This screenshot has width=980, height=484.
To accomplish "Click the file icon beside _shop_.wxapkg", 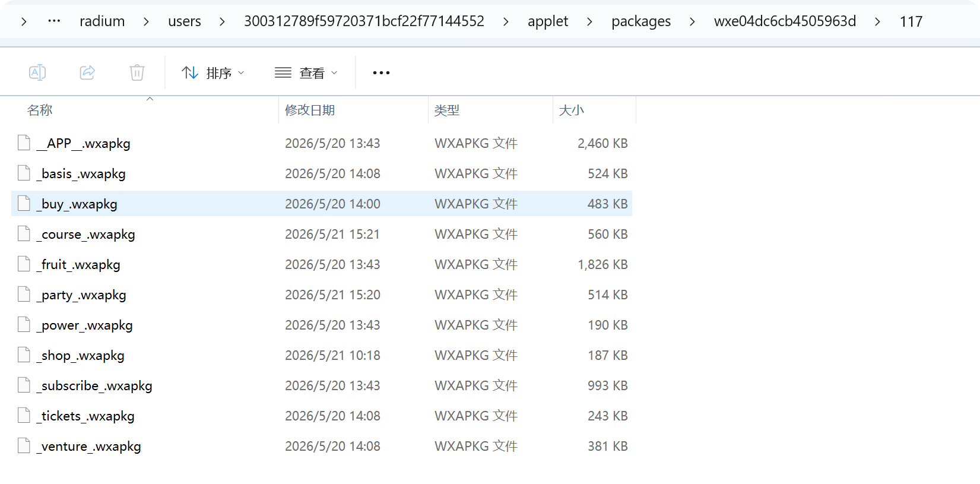I will tap(24, 355).
